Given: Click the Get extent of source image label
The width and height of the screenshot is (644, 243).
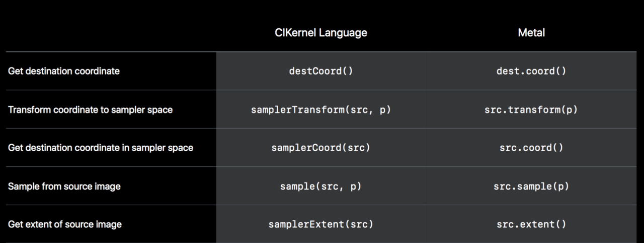Looking at the screenshot, I should tap(65, 224).
